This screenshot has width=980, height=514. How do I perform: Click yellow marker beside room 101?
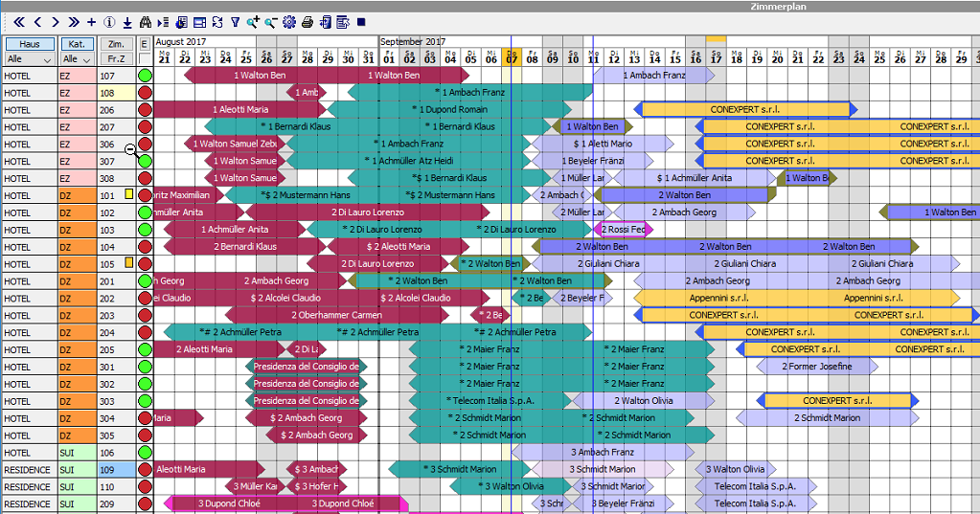(x=128, y=194)
